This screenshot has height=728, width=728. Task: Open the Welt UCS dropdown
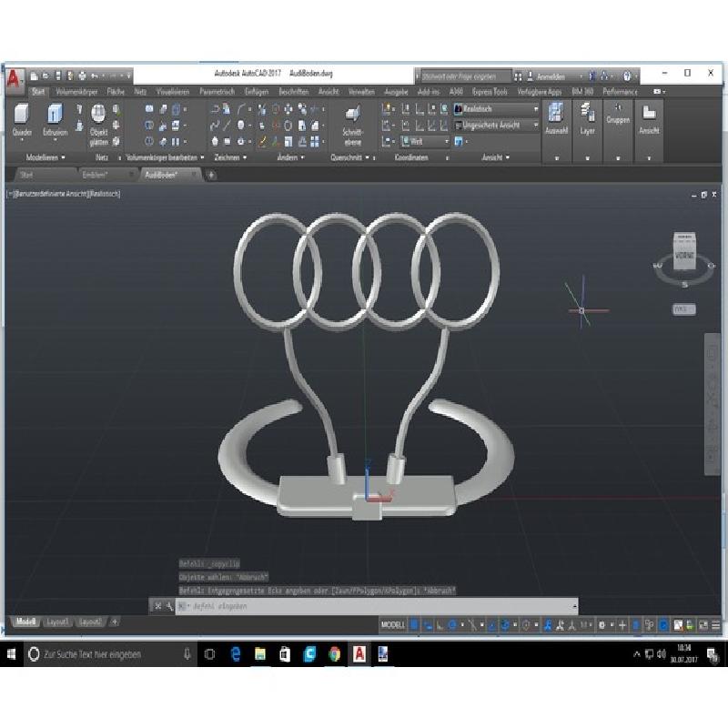pos(425,141)
